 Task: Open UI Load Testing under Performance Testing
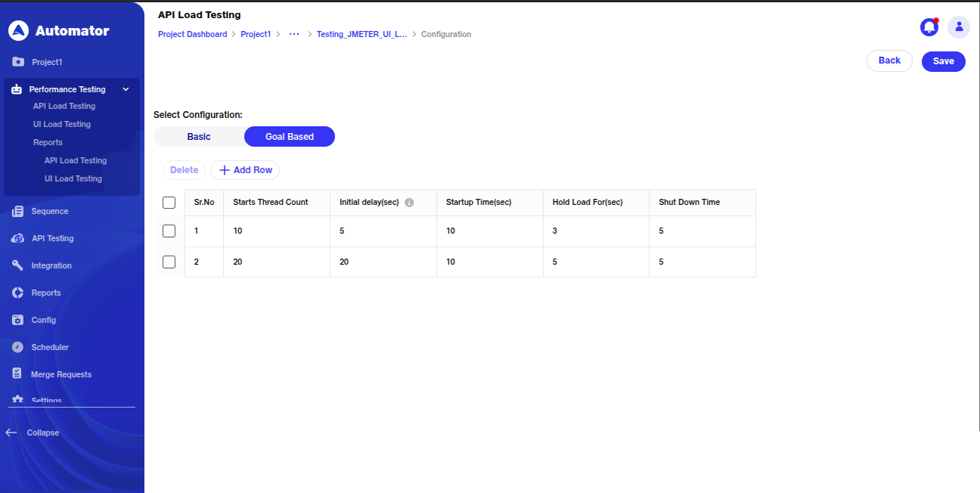62,124
